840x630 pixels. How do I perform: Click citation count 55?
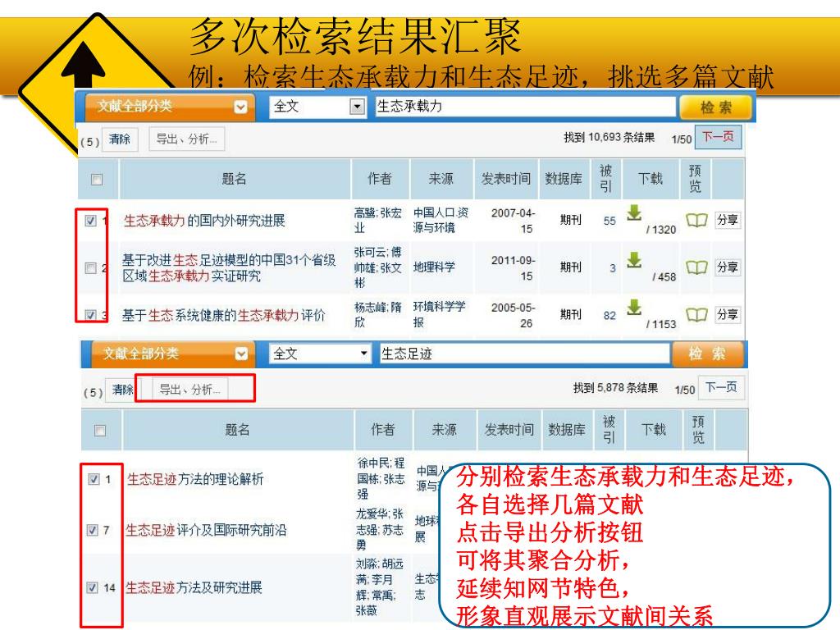609,221
